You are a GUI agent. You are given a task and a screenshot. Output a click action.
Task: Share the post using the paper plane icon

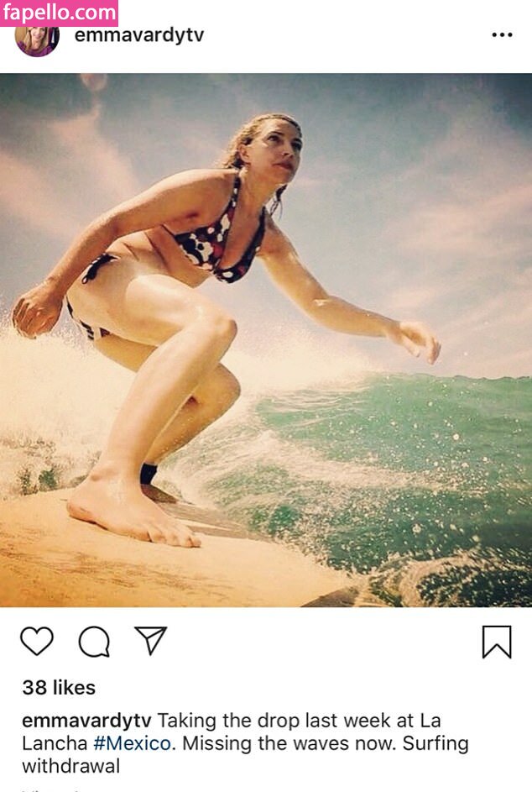pos(150,640)
